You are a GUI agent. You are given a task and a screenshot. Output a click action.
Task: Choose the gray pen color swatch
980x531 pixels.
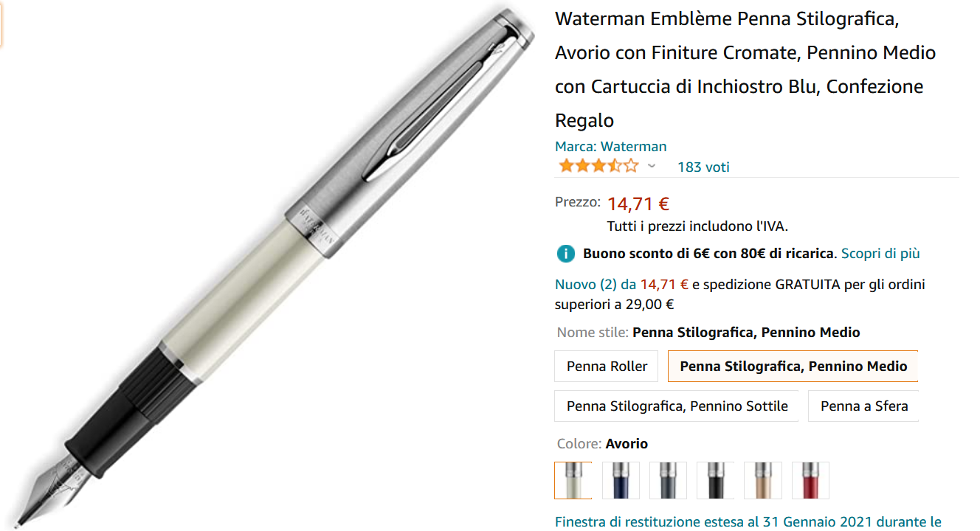pyautogui.click(x=668, y=480)
